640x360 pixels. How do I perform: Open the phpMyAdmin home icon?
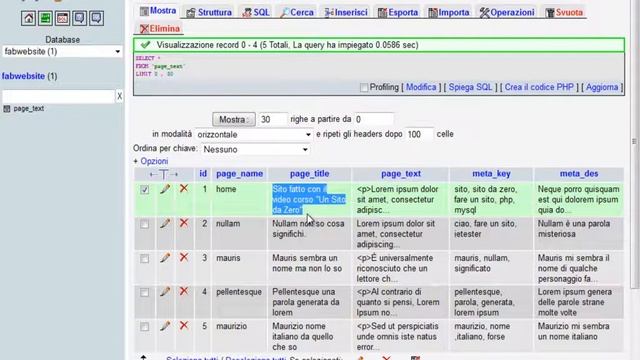(28, 18)
